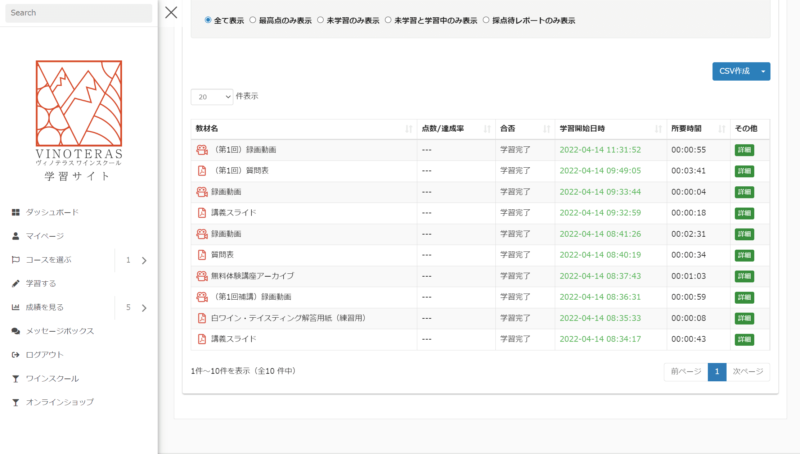The height and width of the screenshot is (454, 800).
Task: Click 詳細 button for 無料体験講座アーカイブ row
Action: pos(745,275)
